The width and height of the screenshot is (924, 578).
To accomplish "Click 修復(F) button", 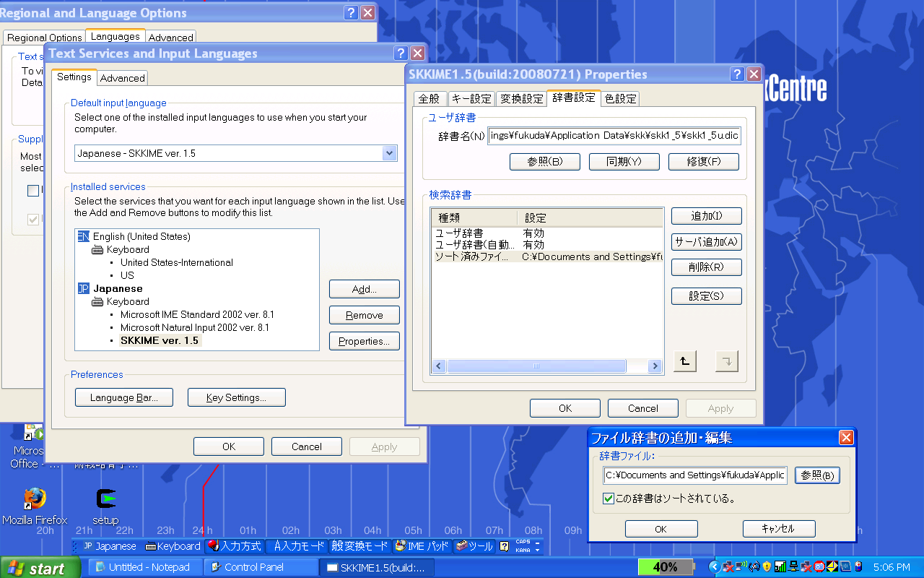I will click(x=704, y=162).
